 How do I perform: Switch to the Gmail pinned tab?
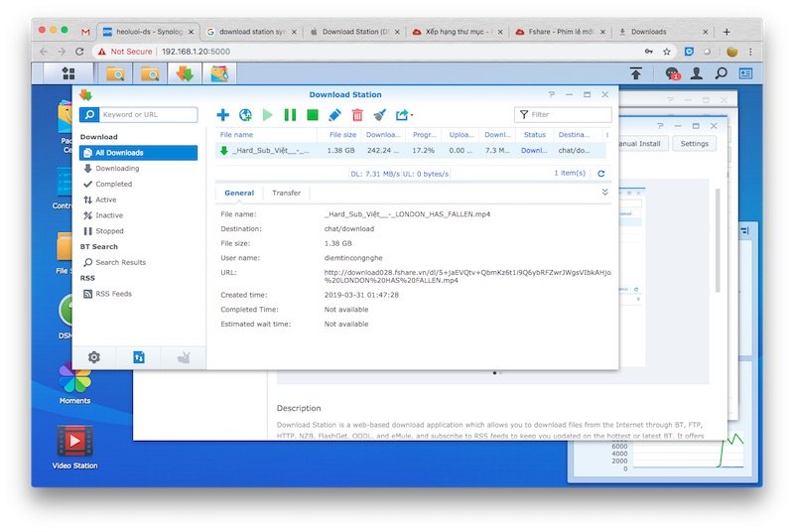[x=85, y=32]
